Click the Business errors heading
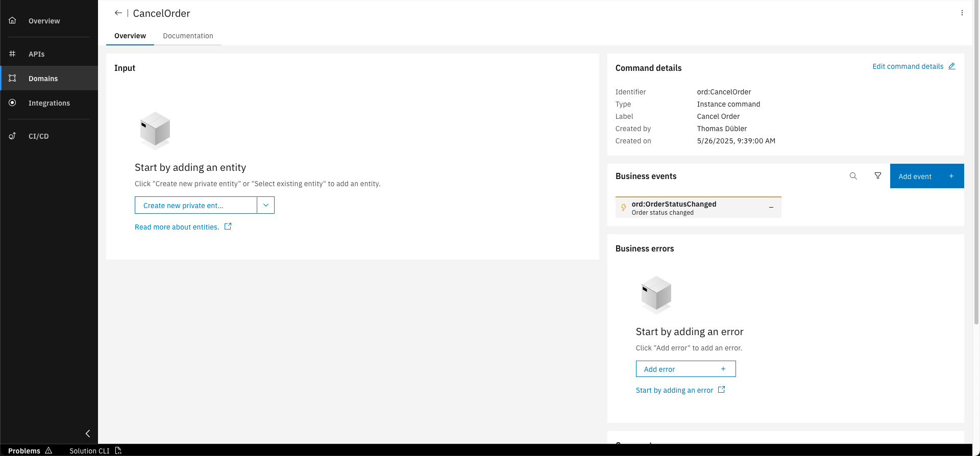The height and width of the screenshot is (456, 980). click(x=645, y=248)
